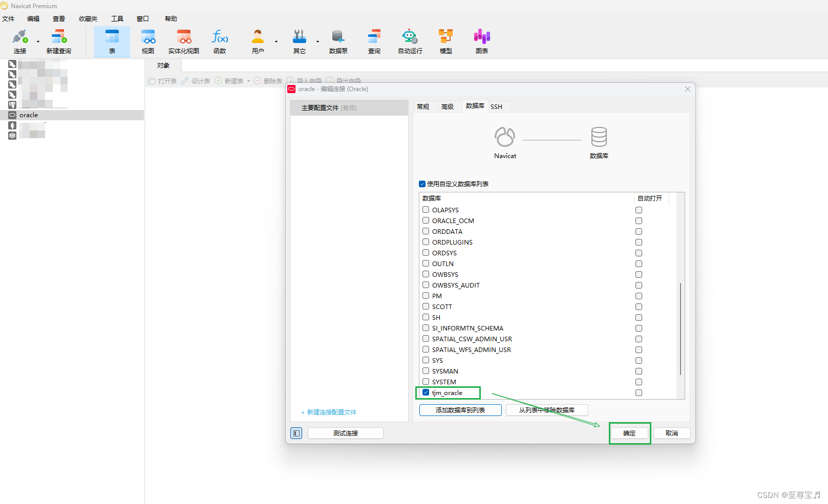The width and height of the screenshot is (828, 504).
Task: Open the Others (其它) toolbar icon
Action: pyautogui.click(x=300, y=41)
